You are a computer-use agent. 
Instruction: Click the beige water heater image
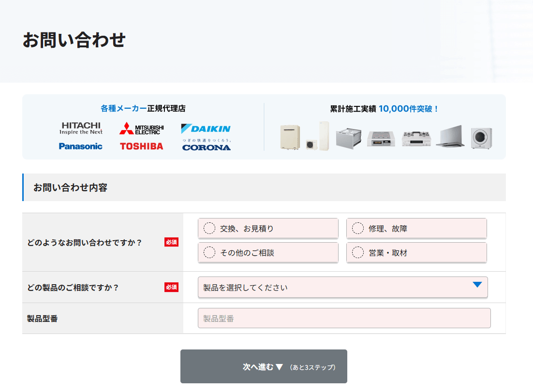coord(291,137)
